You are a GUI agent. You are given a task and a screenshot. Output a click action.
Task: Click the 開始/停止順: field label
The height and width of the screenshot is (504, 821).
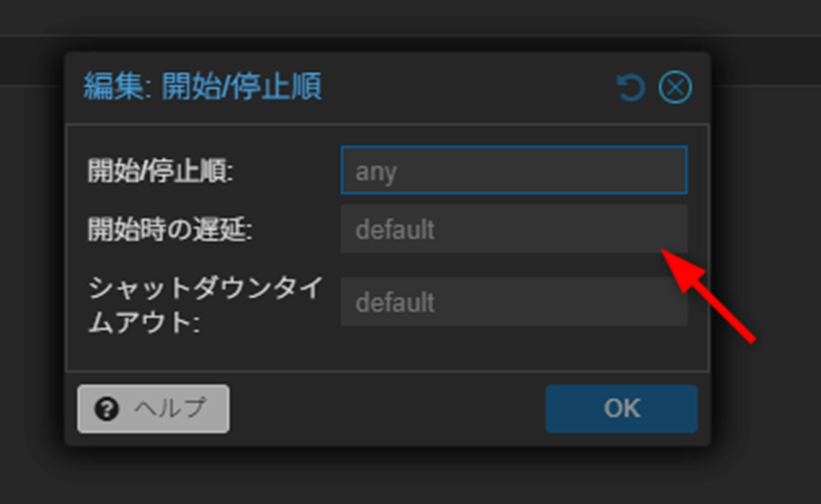coord(161,171)
